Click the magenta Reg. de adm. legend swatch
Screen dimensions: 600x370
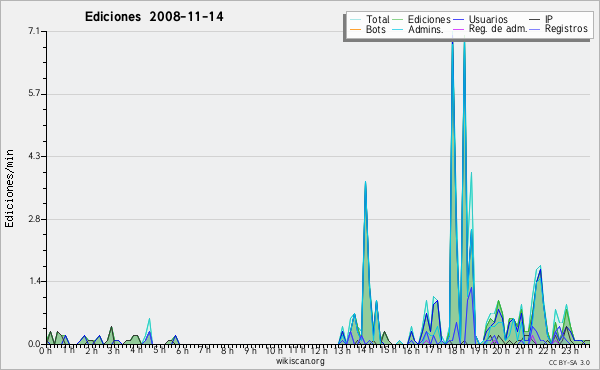click(458, 29)
